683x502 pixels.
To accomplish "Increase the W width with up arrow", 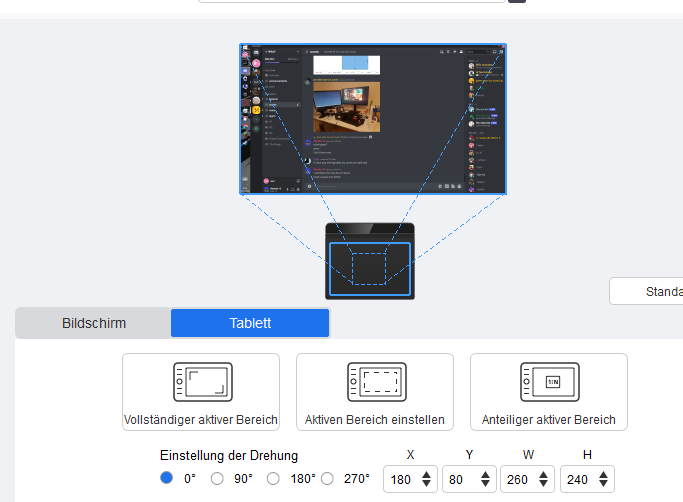I will [543, 474].
